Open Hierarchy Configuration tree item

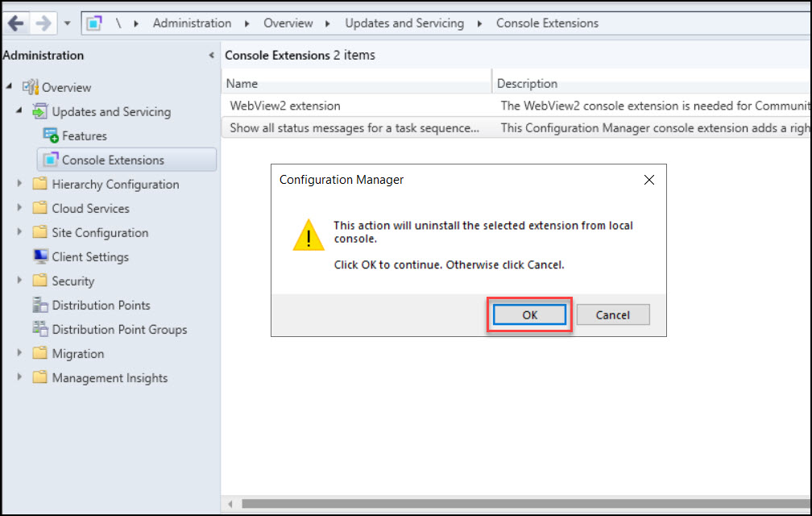coord(115,185)
